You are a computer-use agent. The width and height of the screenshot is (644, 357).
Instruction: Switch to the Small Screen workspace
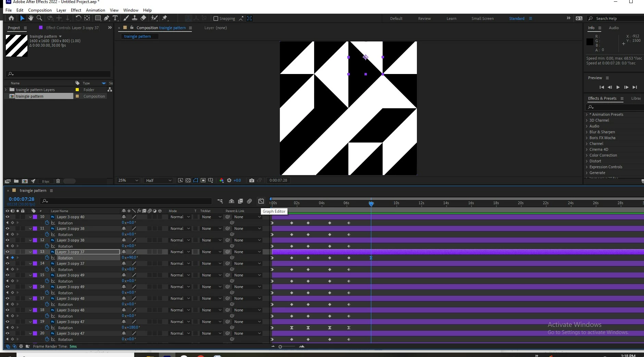point(483,19)
